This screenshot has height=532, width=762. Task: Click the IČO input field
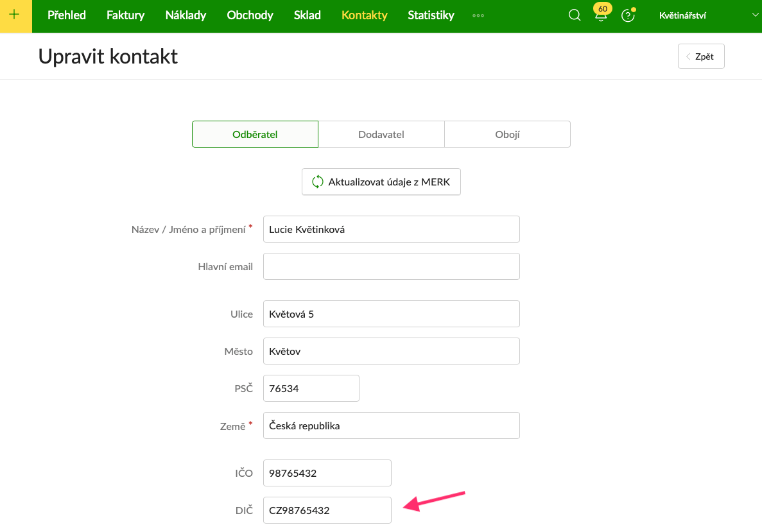(327, 473)
